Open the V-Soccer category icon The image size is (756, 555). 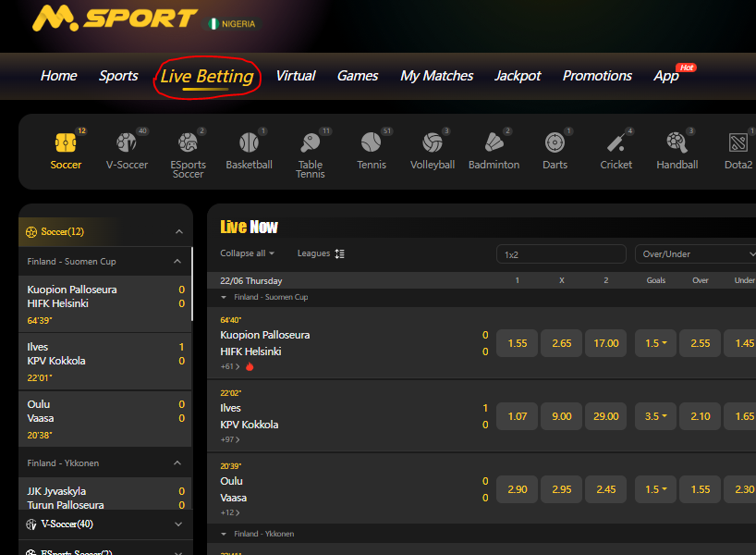(x=127, y=151)
